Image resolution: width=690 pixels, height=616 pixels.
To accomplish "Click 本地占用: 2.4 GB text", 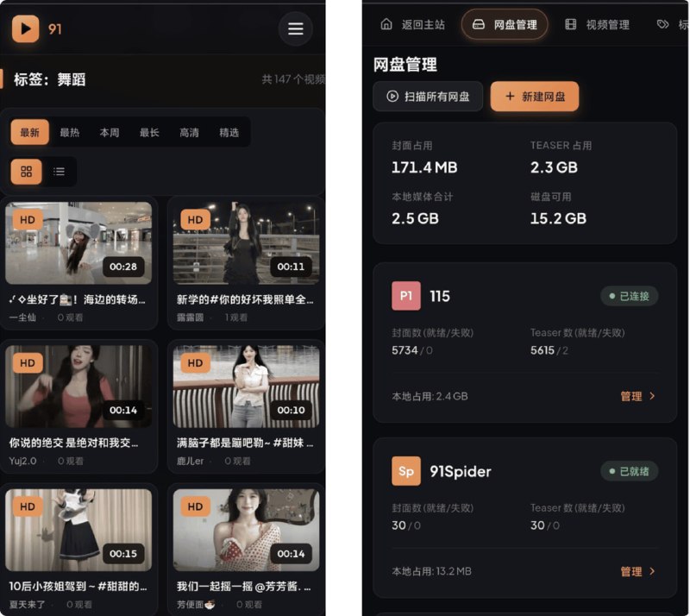I will [x=430, y=396].
